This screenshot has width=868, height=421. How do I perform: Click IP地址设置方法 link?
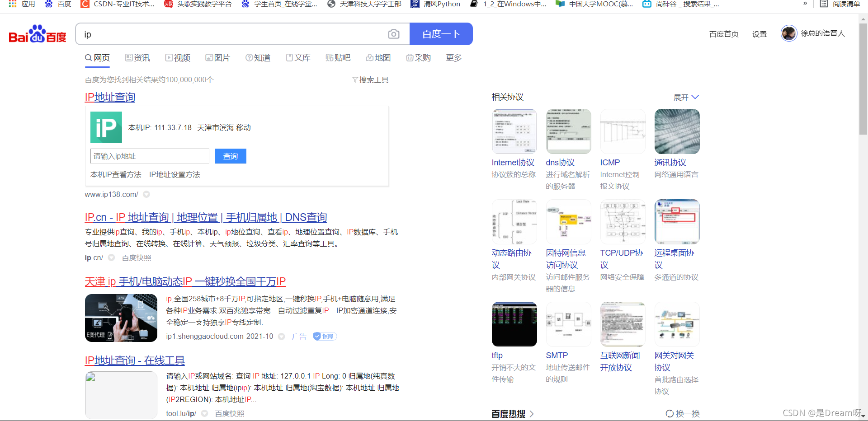tap(175, 175)
